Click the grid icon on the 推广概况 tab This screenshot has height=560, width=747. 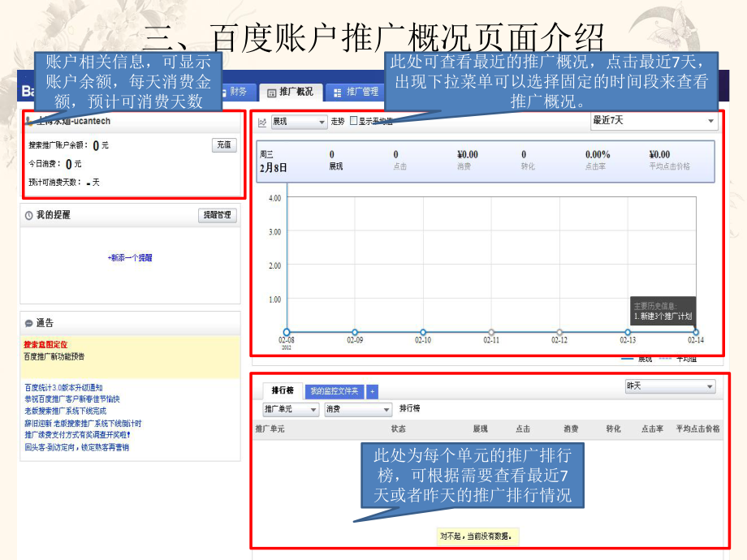click(x=274, y=92)
